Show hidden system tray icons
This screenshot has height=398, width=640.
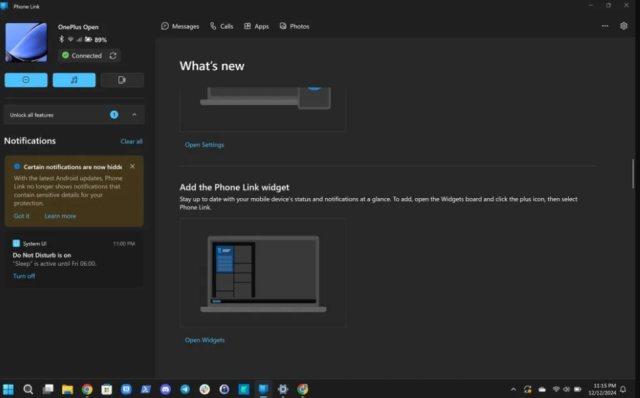513,389
